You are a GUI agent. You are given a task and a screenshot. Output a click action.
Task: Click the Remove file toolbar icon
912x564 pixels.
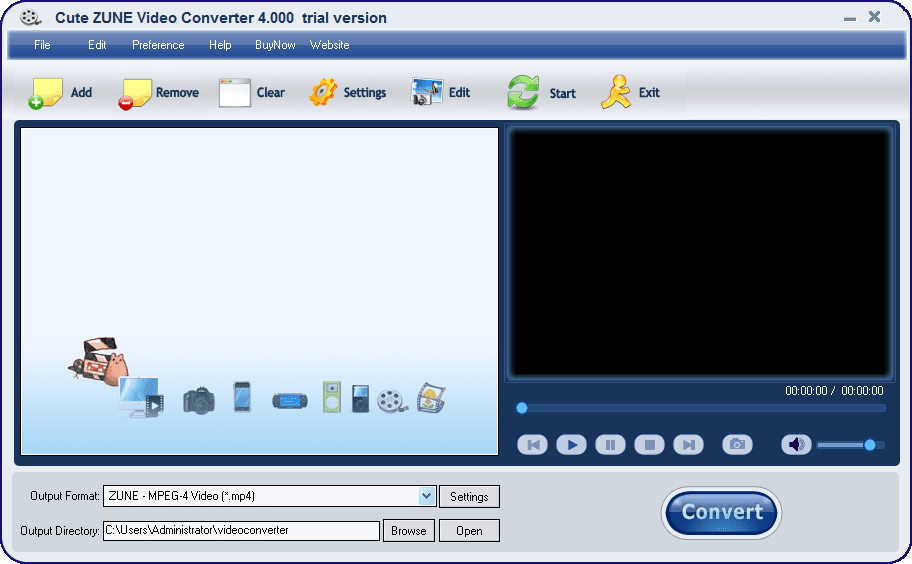click(x=135, y=93)
